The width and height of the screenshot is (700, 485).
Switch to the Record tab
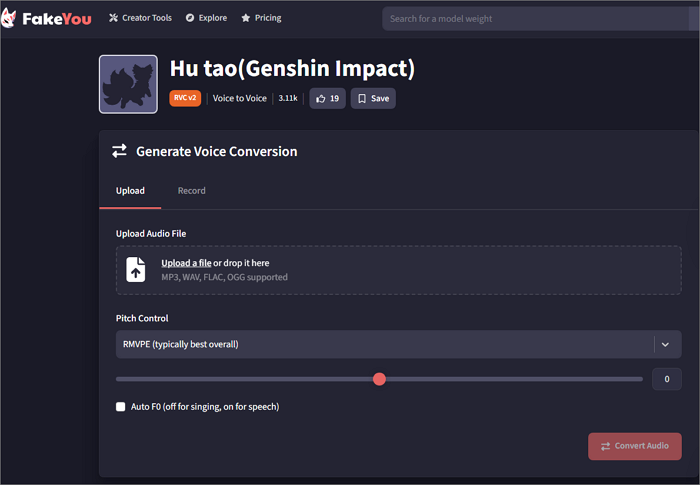[x=191, y=190]
